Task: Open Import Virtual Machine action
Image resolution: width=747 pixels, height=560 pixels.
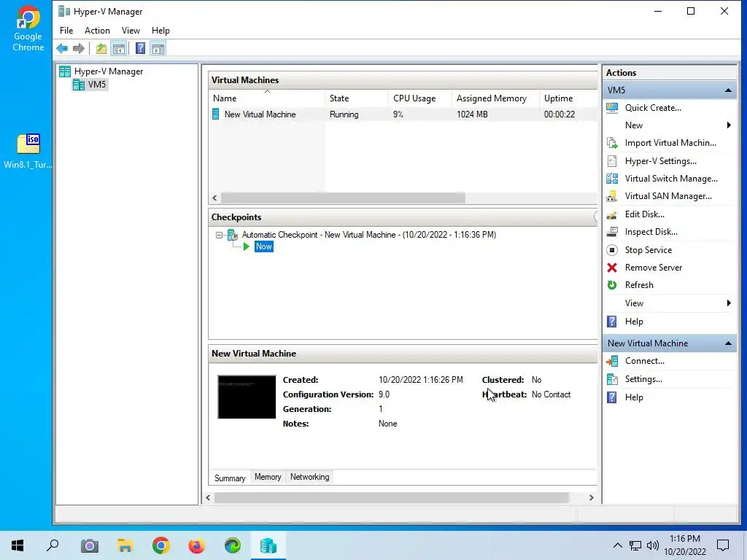Action: (x=670, y=143)
